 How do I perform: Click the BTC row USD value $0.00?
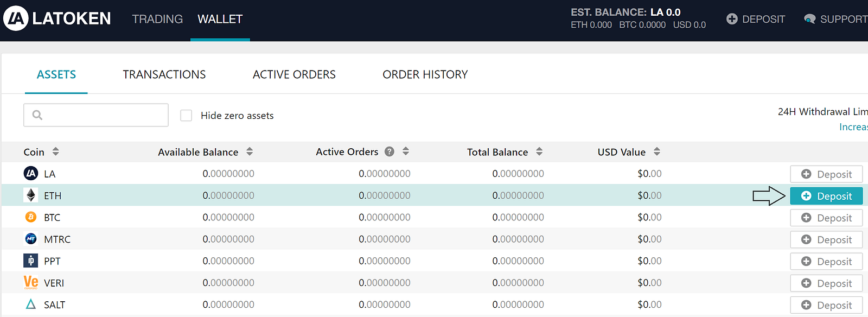[649, 217]
